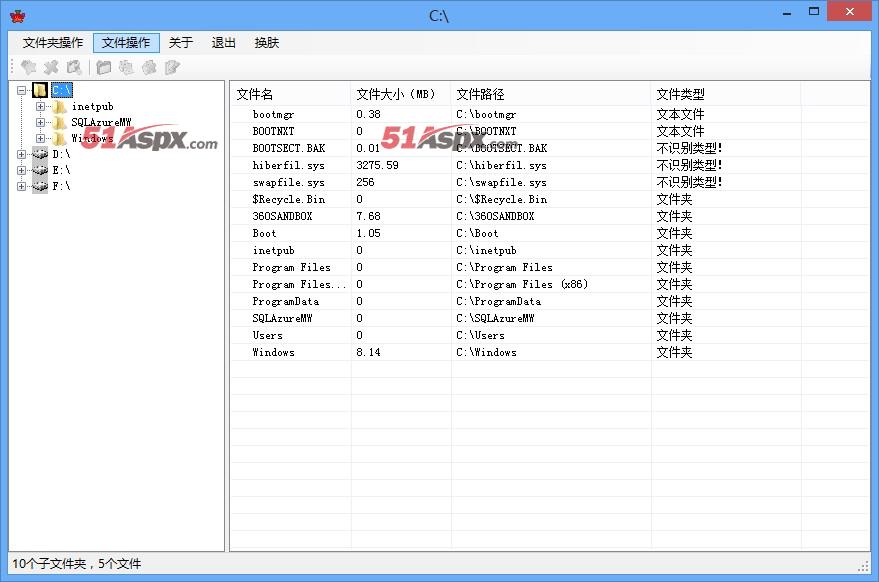Select the hiberfil.sys file name
Image resolution: width=879 pixels, height=582 pixels.
pyautogui.click(x=288, y=165)
